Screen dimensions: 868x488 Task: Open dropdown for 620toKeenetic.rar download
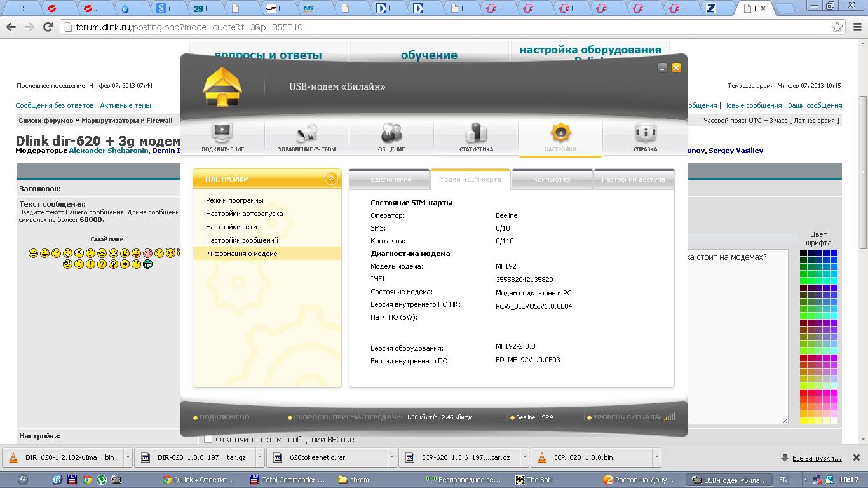click(392, 457)
